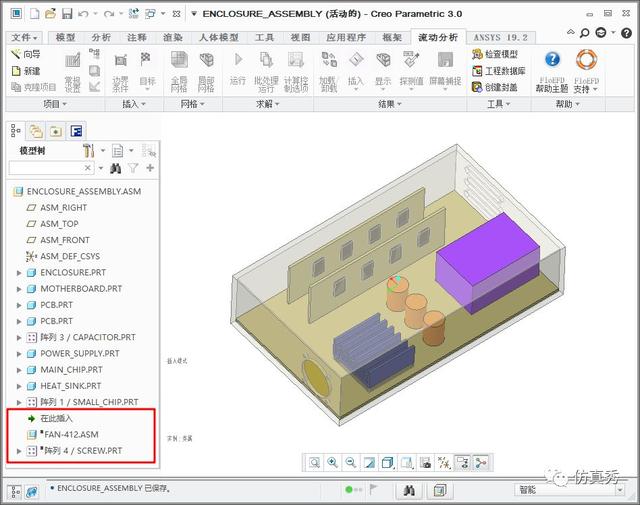Switch to the 工具 ribbon tab
This screenshot has height=505, width=640.
click(x=264, y=38)
